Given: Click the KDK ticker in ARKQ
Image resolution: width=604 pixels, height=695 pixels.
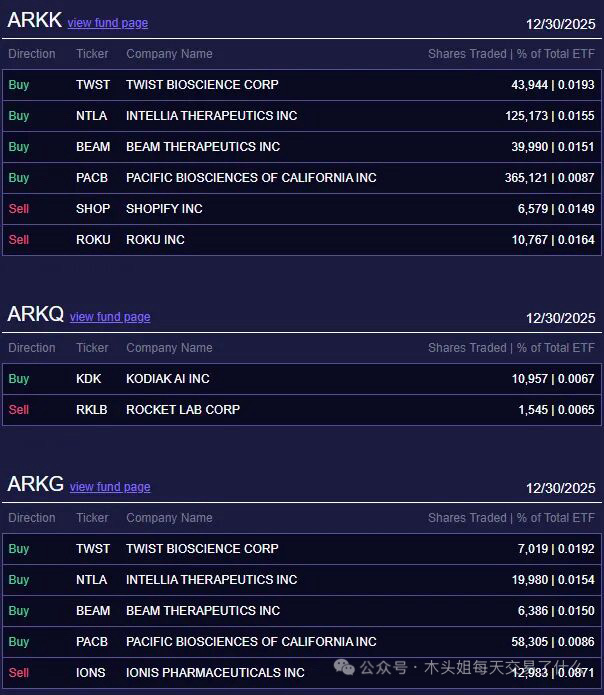Looking at the screenshot, I should 89,379.
